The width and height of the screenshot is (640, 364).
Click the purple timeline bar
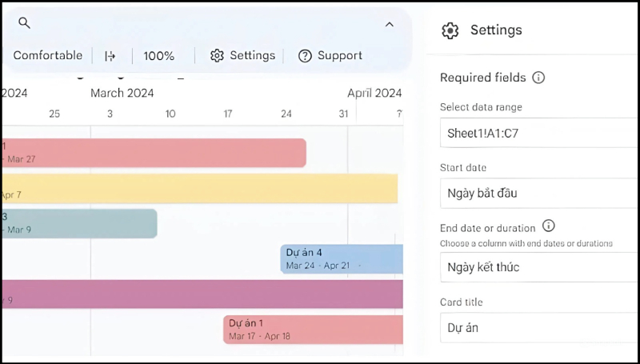coord(200,294)
